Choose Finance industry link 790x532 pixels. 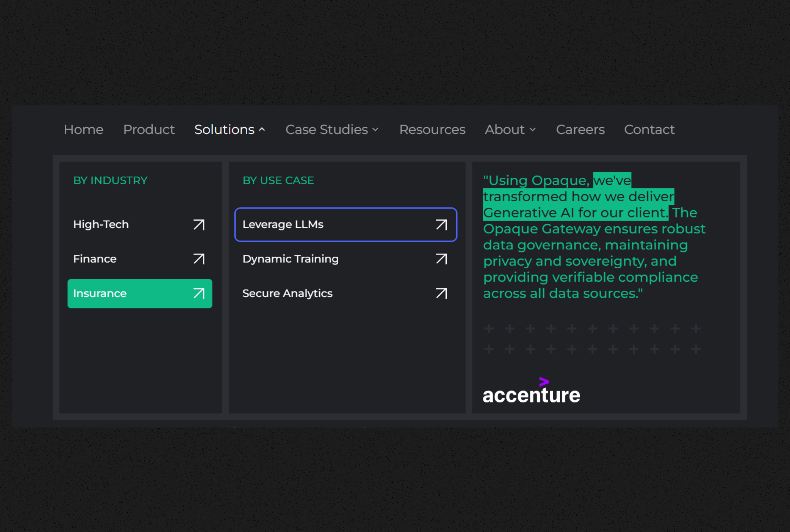click(x=140, y=259)
